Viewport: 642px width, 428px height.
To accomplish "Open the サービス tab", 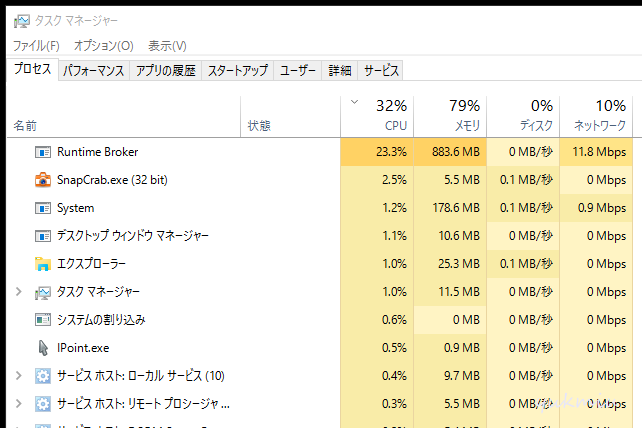I will tap(381, 71).
